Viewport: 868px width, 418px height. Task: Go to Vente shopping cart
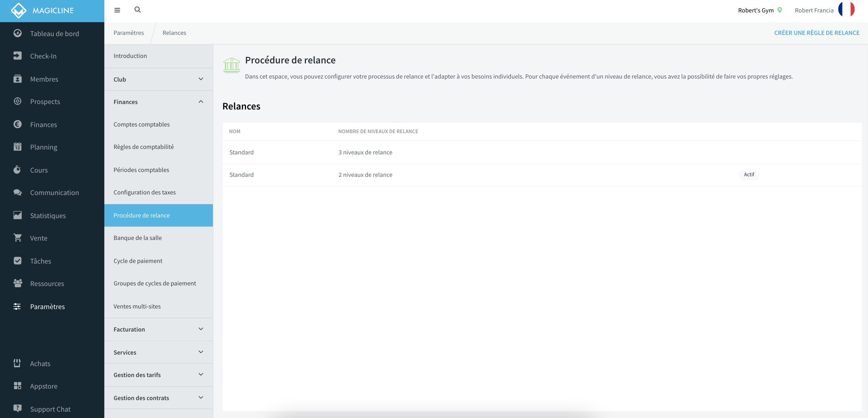(18, 238)
